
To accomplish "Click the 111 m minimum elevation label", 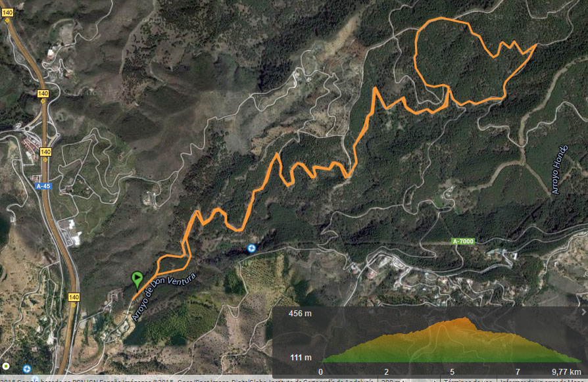I will click(x=301, y=358).
